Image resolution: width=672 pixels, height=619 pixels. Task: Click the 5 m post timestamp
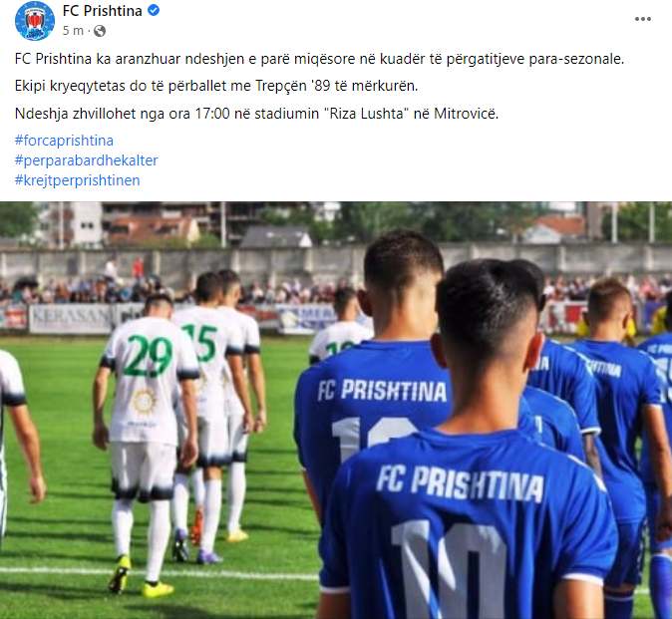coord(73,31)
